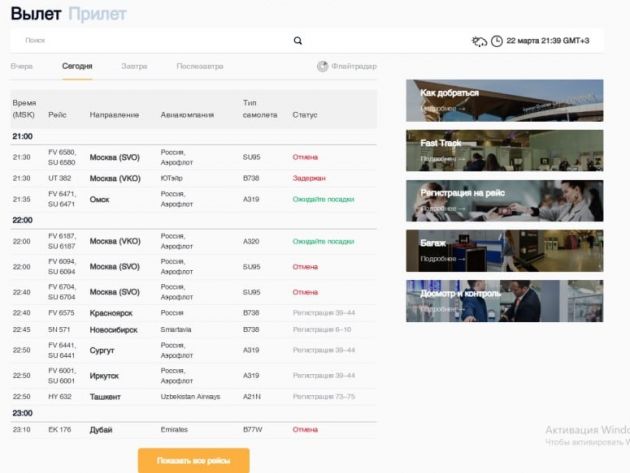Focus the Поиск search field
The width and height of the screenshot is (630, 473).
[150, 41]
